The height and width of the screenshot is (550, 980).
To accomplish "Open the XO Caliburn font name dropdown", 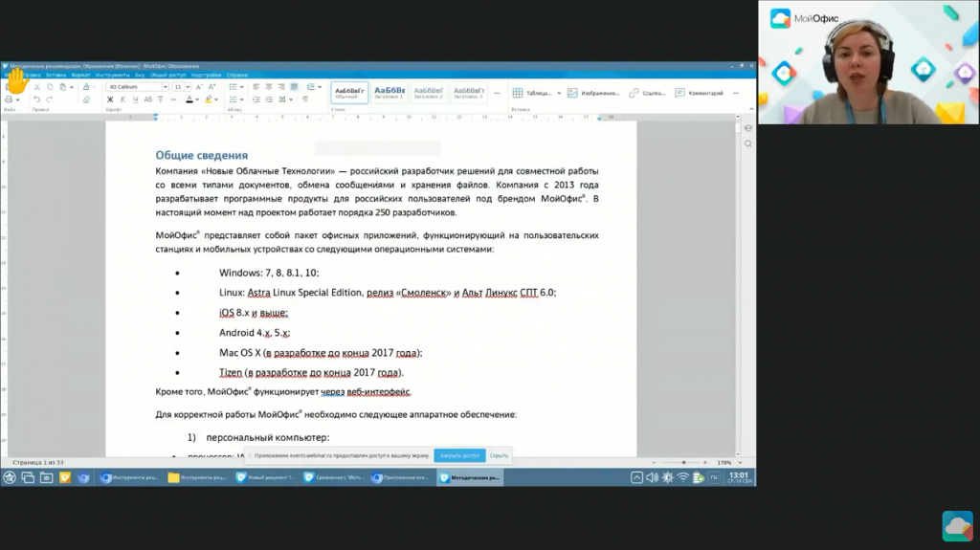I will 165,87.
